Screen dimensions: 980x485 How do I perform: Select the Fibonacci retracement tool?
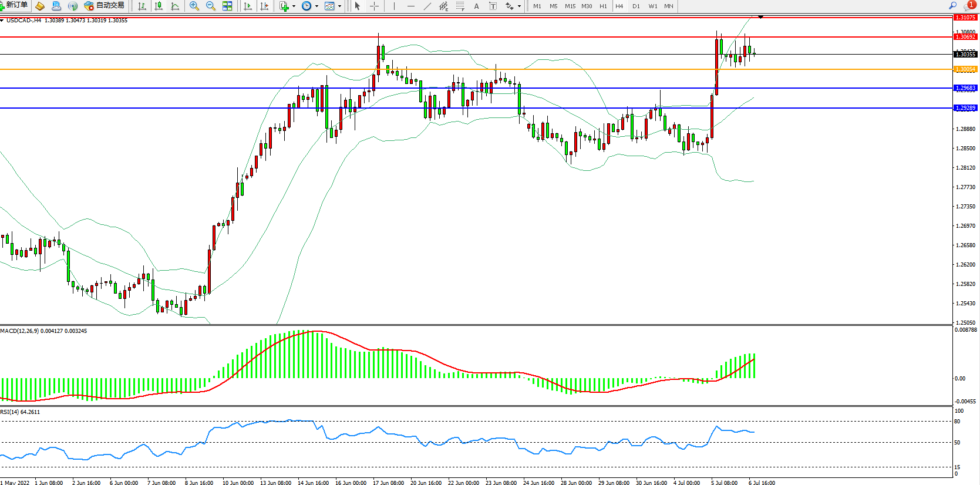[460, 6]
